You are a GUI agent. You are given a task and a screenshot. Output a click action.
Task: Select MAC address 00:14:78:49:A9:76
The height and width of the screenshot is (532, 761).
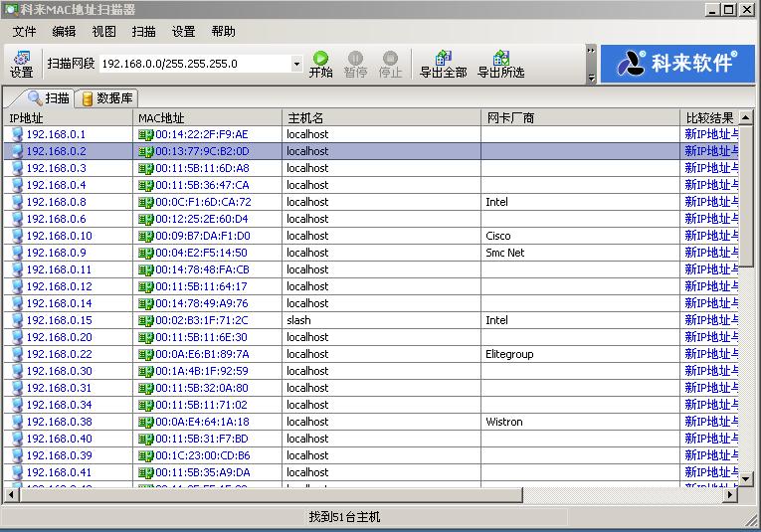coord(201,303)
